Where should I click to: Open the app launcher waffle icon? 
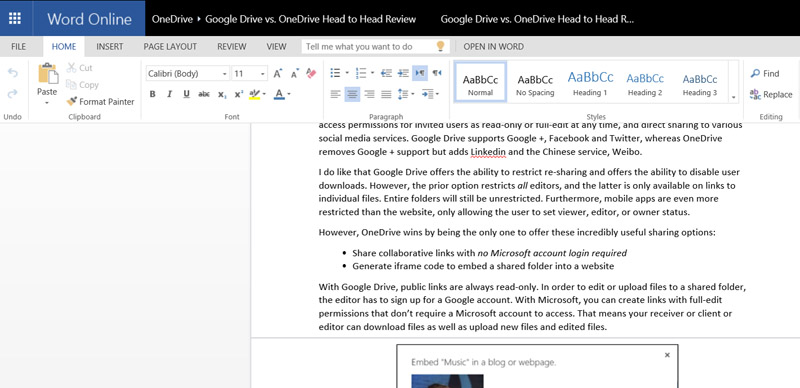[x=15, y=18]
